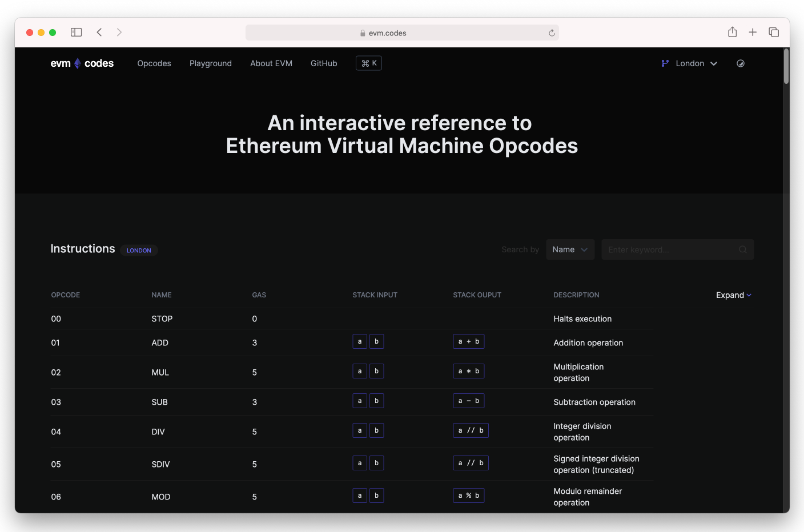Click the OPCODE column header
This screenshot has width=804, height=532.
coord(66,295)
